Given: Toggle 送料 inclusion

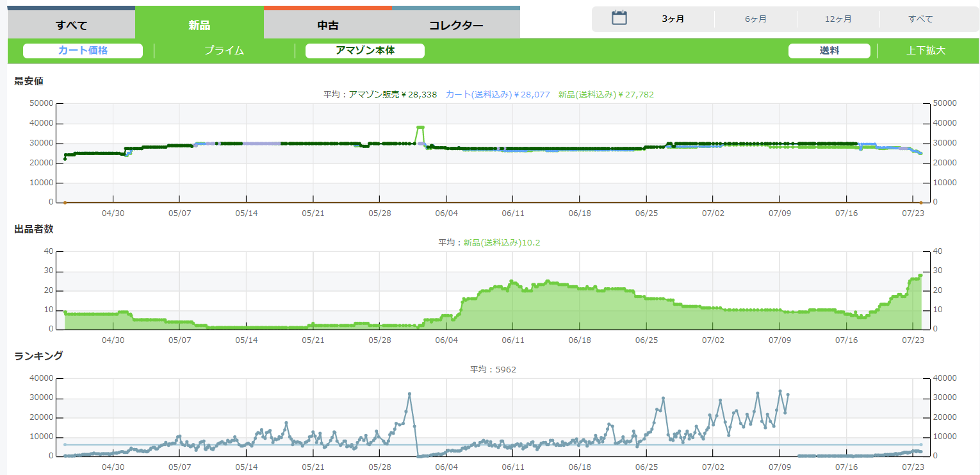Looking at the screenshot, I should point(829,51).
